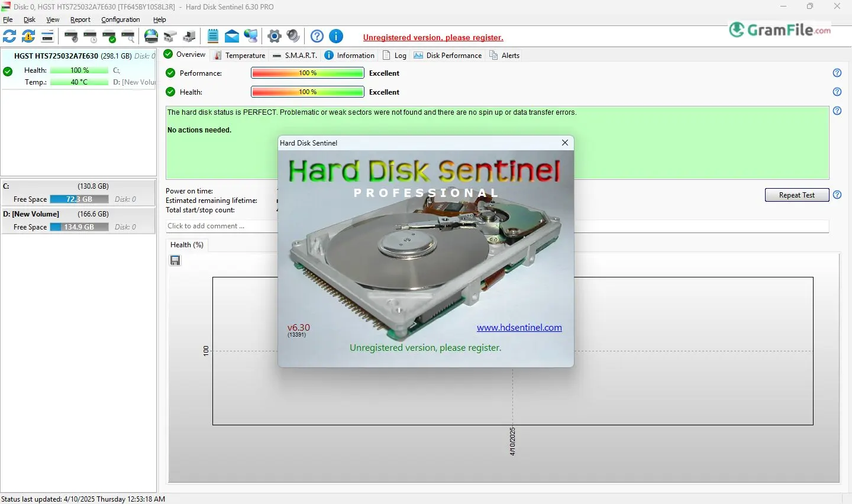Click the v6.30 version text in splash
The width and height of the screenshot is (852, 504).
click(x=299, y=327)
